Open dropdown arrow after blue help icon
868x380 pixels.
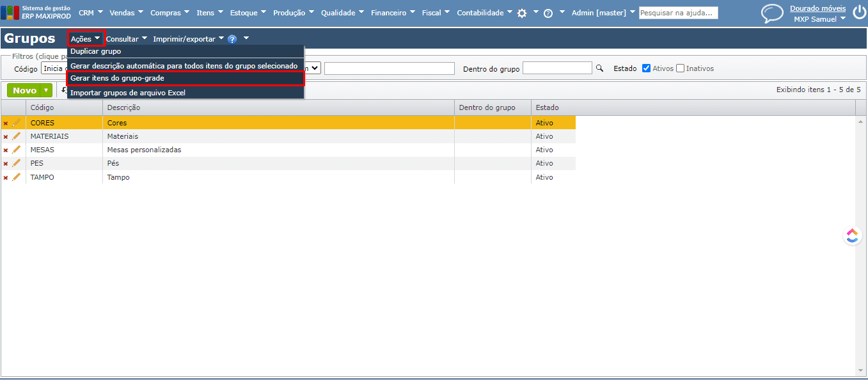246,38
